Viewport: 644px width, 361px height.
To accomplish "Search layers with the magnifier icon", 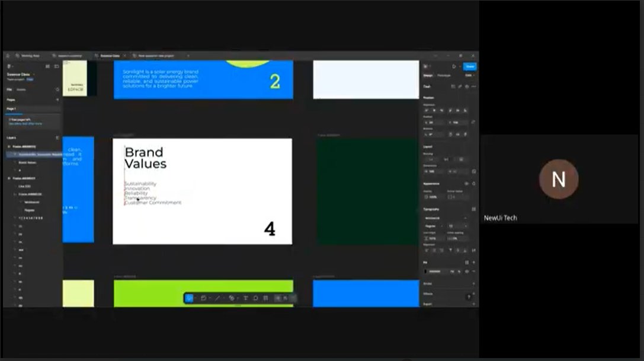I will pyautogui.click(x=57, y=90).
